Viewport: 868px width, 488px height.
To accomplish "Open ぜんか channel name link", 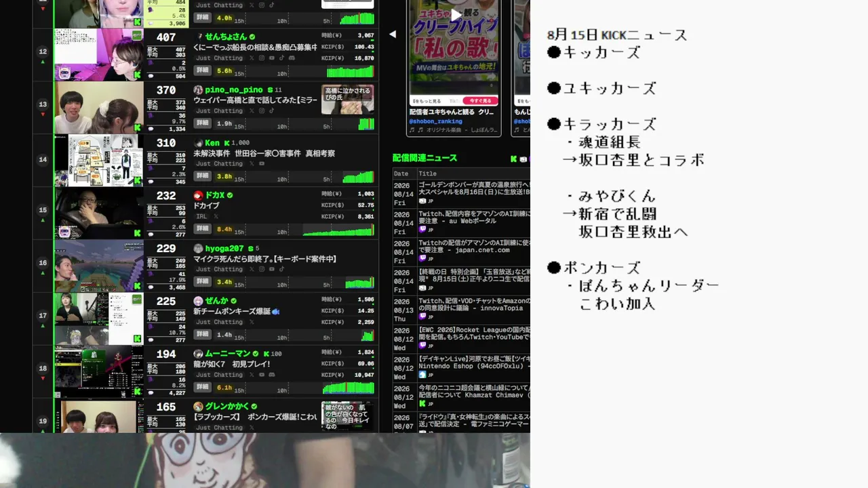I will tap(217, 301).
